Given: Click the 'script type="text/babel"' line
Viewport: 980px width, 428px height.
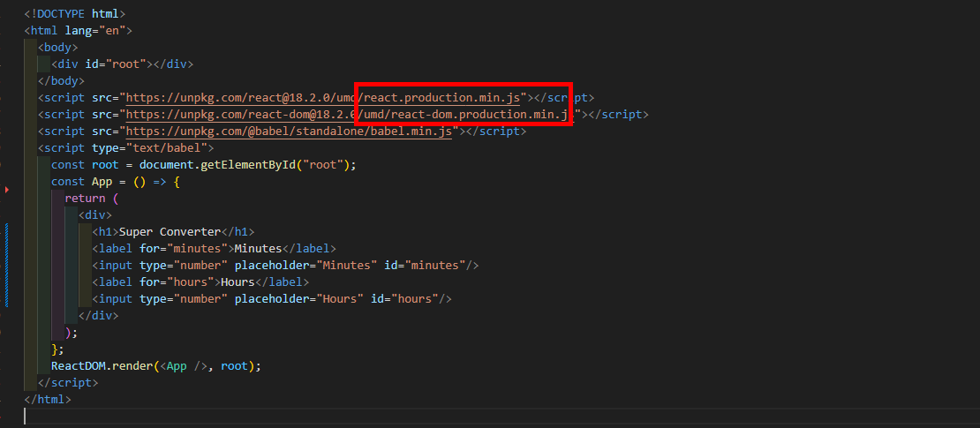Looking at the screenshot, I should click(x=125, y=148).
